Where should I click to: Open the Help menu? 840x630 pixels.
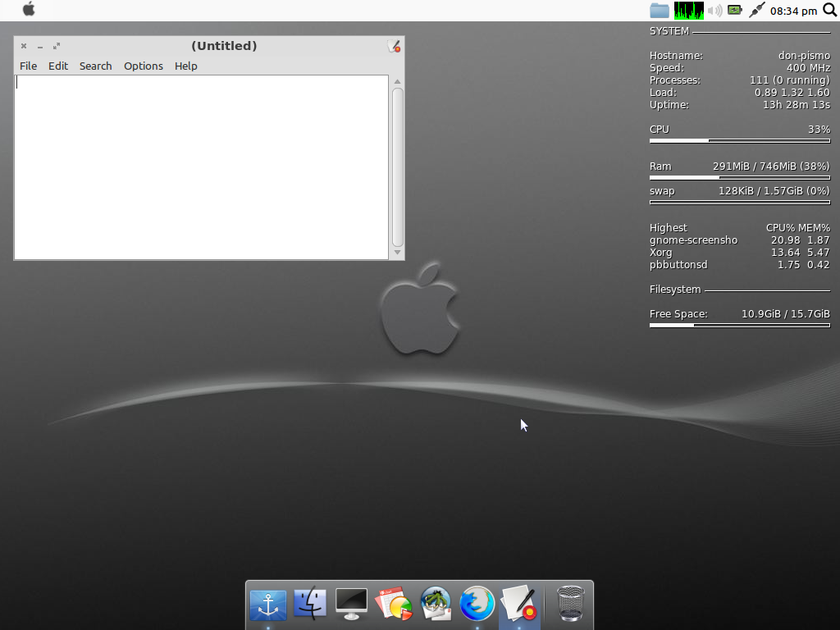tap(186, 66)
